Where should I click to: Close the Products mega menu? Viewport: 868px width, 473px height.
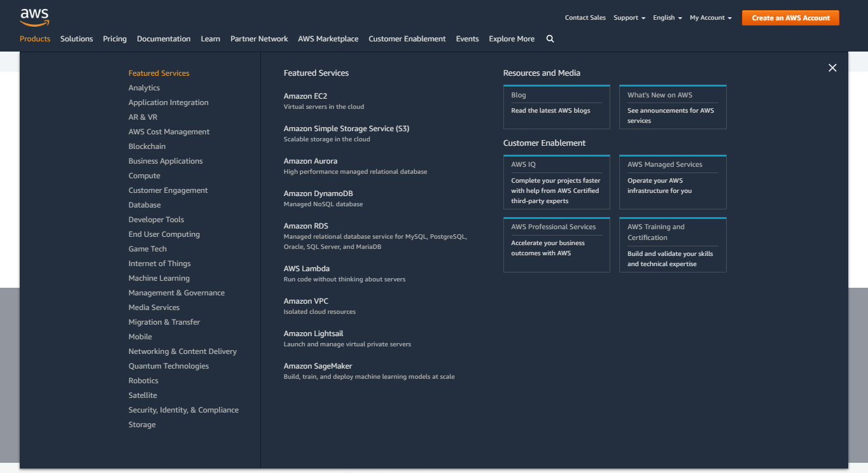[832, 68]
